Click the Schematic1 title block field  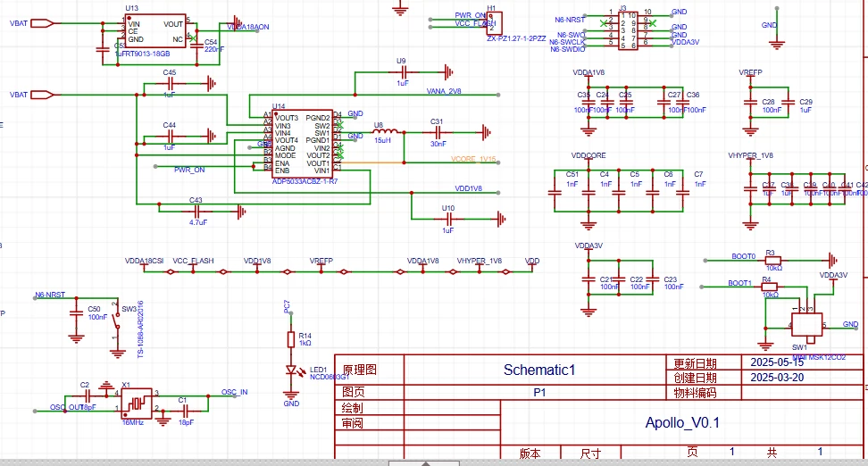[535, 370]
